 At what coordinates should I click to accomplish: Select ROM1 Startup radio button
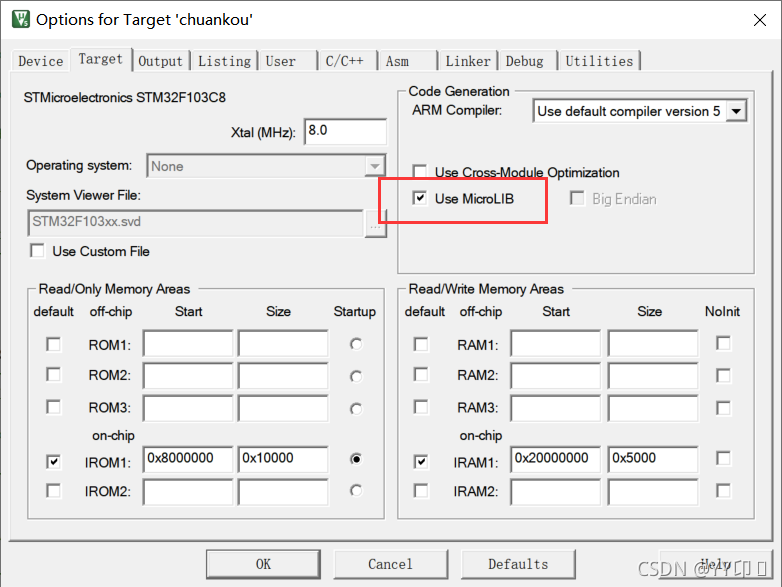point(356,344)
